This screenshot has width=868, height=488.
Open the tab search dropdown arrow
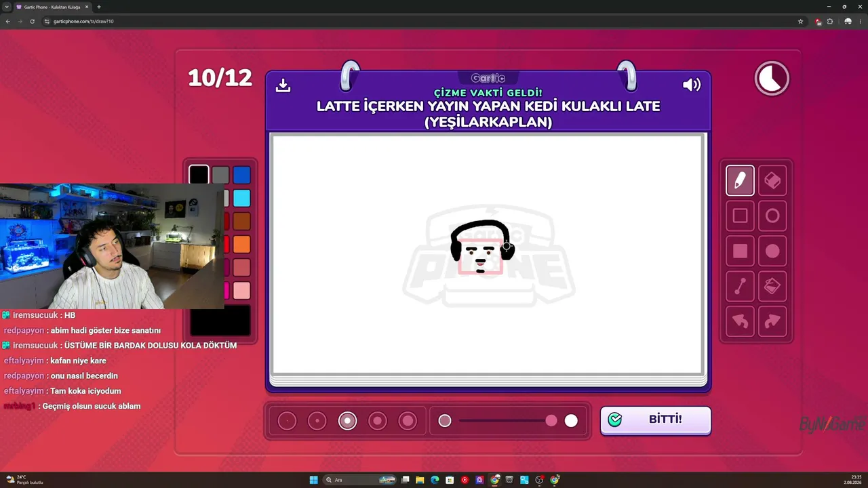pyautogui.click(x=7, y=7)
